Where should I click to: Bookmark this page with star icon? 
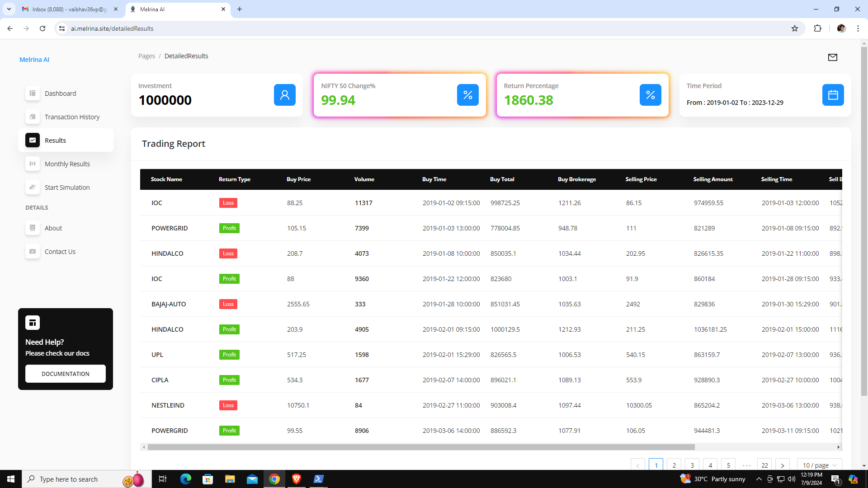pos(795,28)
